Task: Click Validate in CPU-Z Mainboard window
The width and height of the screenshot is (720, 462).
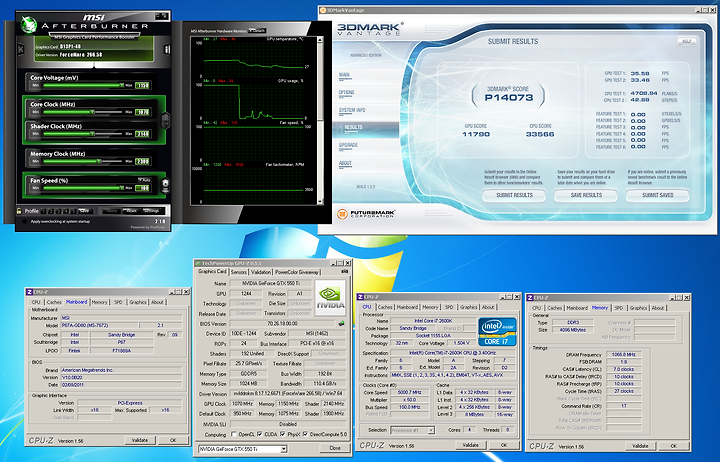Action: (140, 439)
